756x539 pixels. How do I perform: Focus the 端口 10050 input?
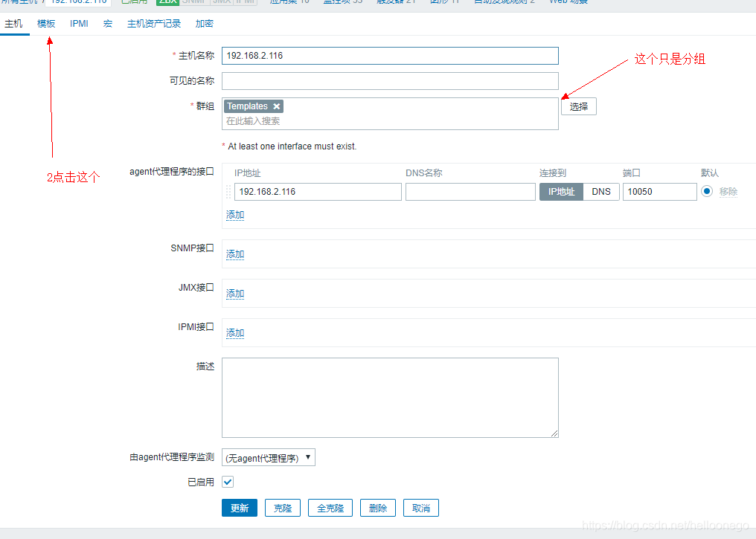[659, 192]
